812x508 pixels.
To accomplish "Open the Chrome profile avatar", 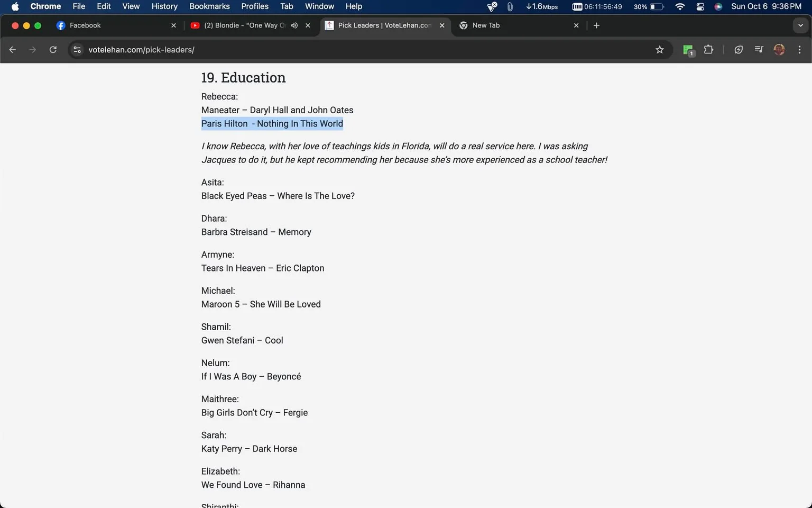I will click(779, 50).
